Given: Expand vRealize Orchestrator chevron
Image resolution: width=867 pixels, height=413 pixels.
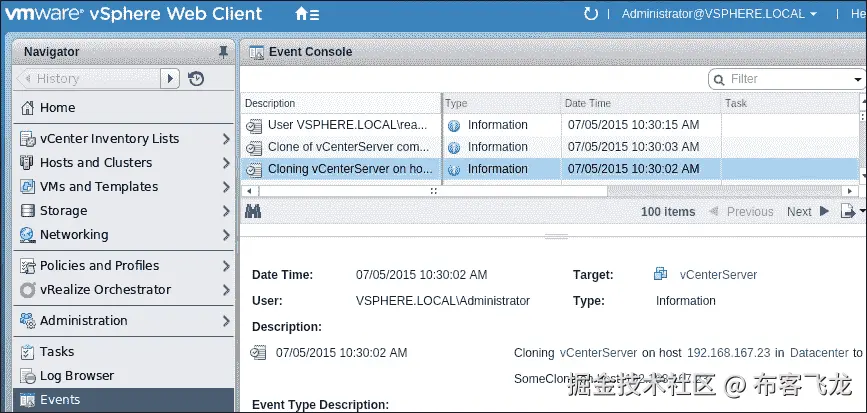Looking at the screenshot, I should pos(226,290).
